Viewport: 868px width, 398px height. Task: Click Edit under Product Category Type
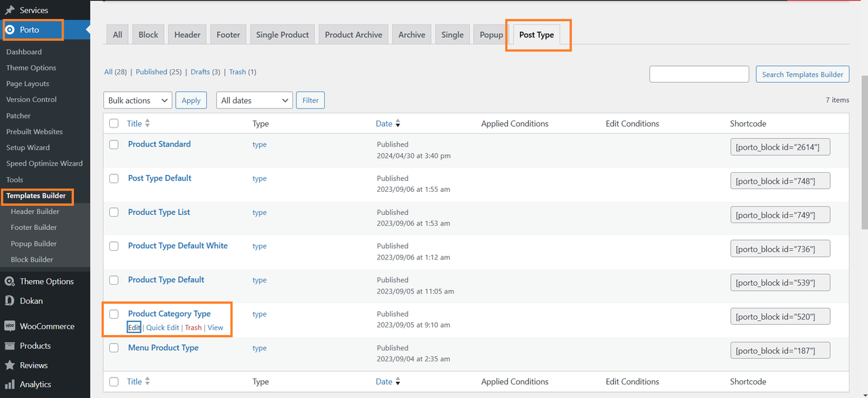coord(134,327)
